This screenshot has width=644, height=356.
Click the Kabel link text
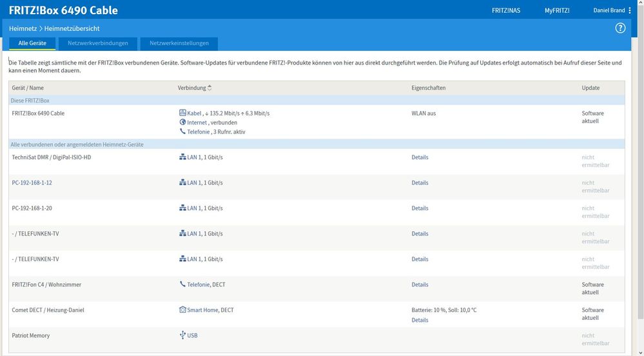click(x=194, y=113)
